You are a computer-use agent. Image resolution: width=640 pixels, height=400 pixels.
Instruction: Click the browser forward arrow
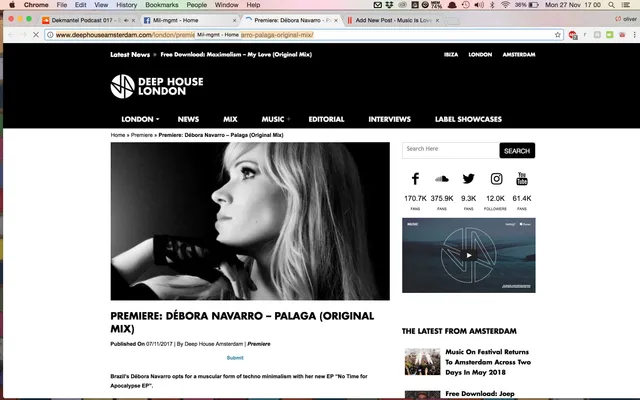click(x=23, y=35)
